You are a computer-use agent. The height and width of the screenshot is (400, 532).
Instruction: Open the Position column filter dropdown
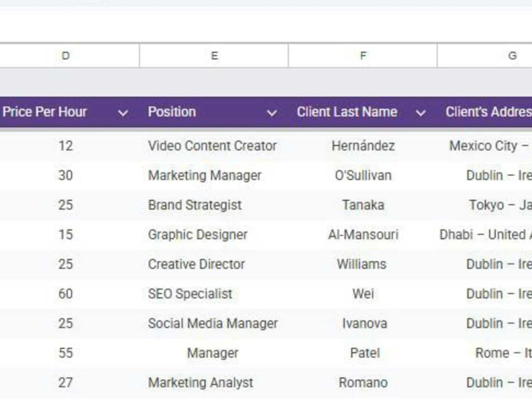[x=272, y=113]
